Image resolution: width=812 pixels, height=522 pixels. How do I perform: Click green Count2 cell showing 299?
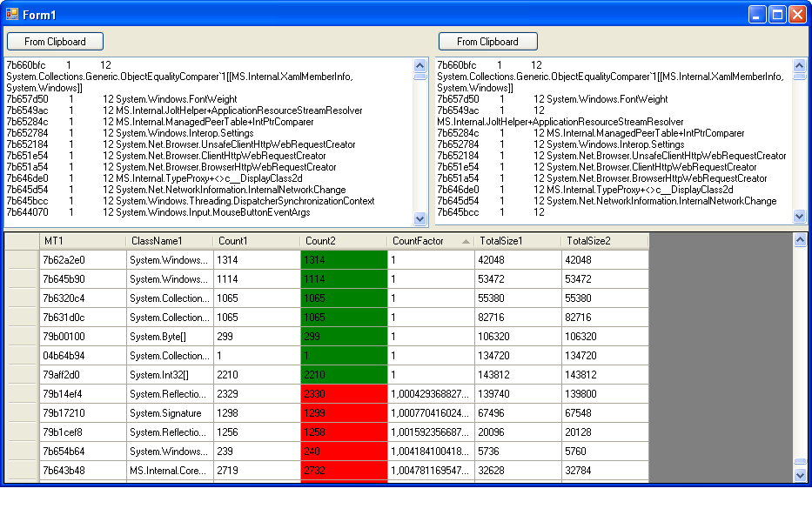(x=344, y=337)
